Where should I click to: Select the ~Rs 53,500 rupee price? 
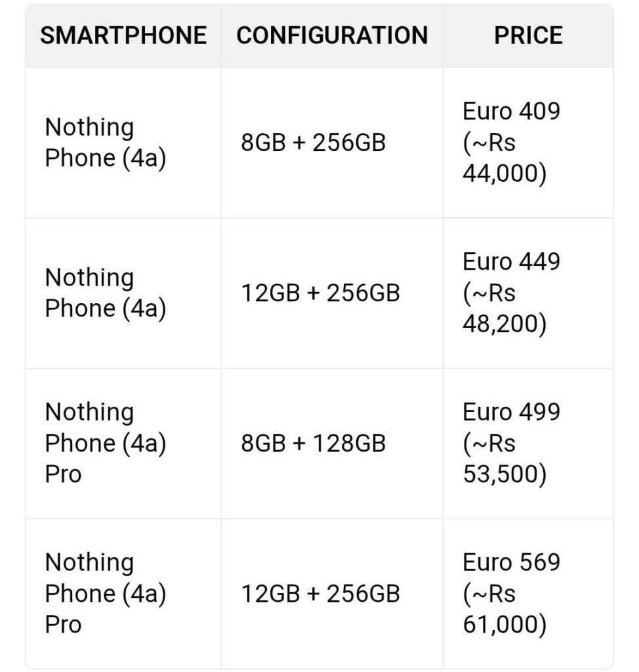click(504, 460)
